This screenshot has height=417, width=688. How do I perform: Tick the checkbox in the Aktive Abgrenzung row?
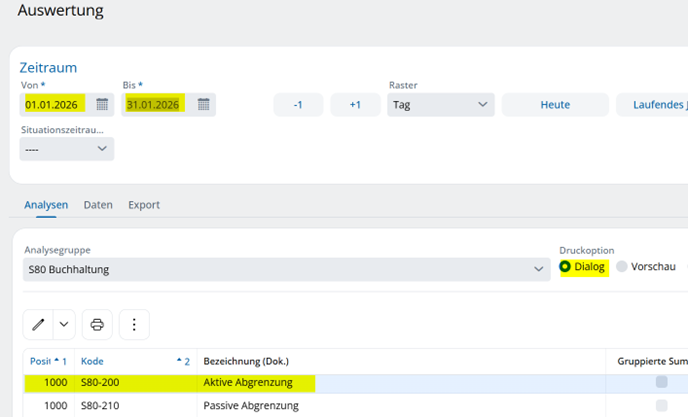pyautogui.click(x=661, y=382)
